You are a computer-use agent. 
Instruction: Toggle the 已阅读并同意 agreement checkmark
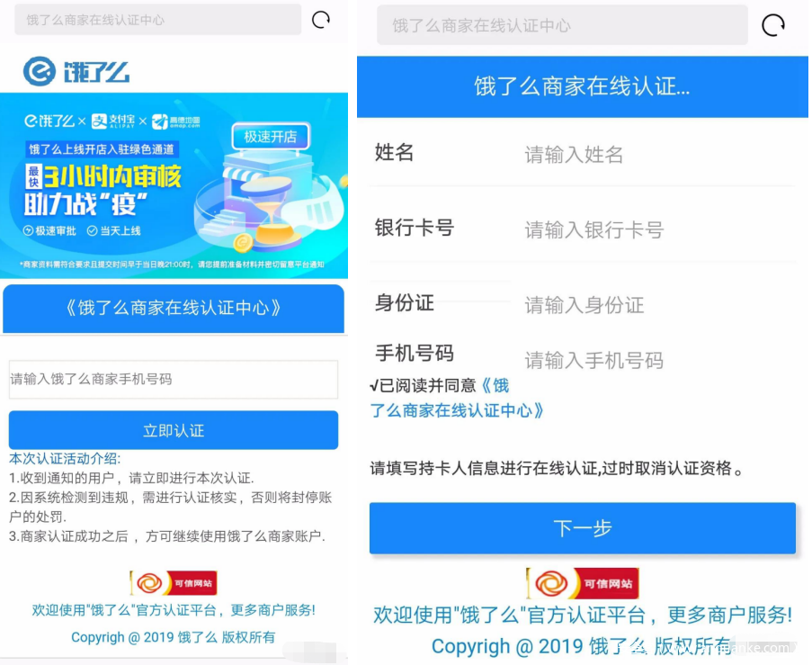pos(374,386)
